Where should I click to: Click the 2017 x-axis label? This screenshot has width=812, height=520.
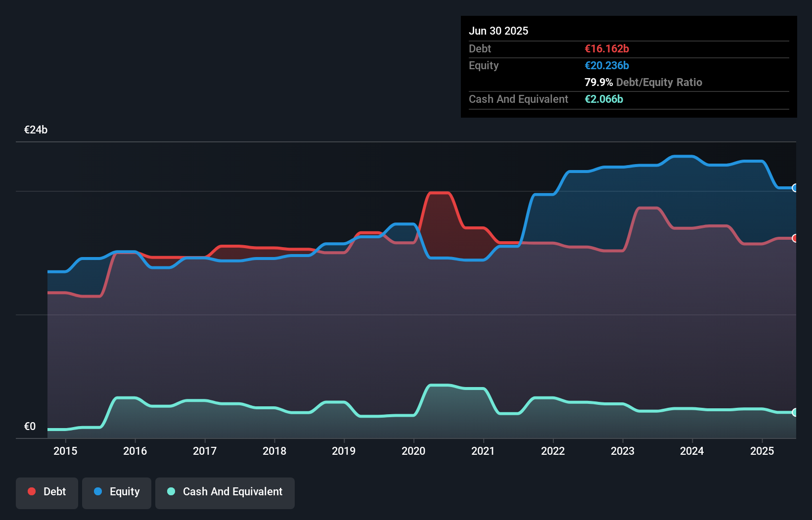(205, 451)
